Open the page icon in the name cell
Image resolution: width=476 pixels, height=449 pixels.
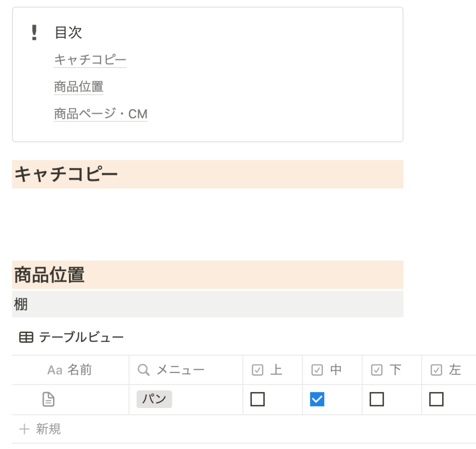[x=48, y=399]
